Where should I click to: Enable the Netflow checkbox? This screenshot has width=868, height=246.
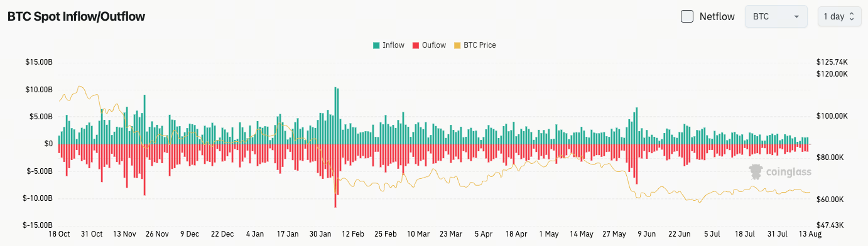687,16
